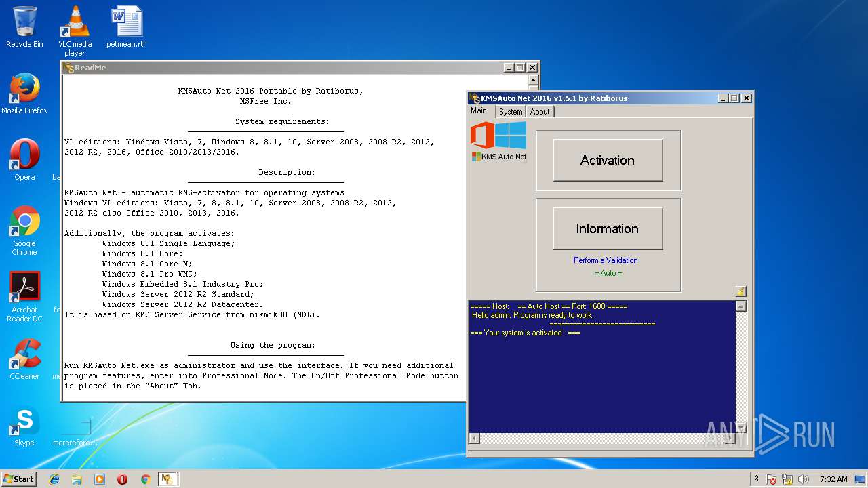
Task: Open the Skype desktop shortcut
Action: (24, 426)
